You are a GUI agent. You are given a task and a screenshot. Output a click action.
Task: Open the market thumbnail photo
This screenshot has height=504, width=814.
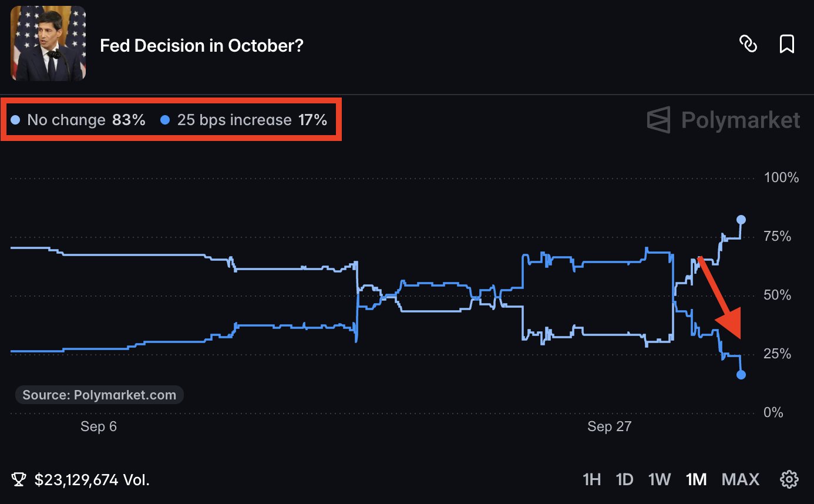pos(48,43)
